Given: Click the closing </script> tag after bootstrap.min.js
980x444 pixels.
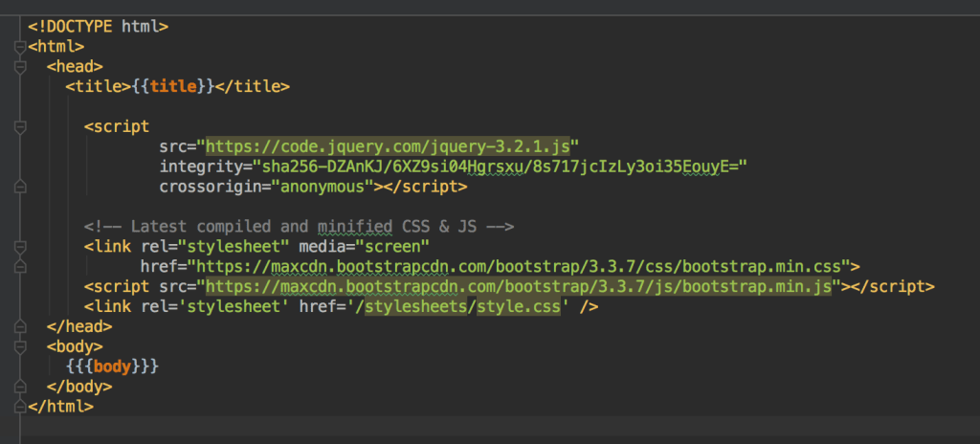Looking at the screenshot, I should 893,286.
